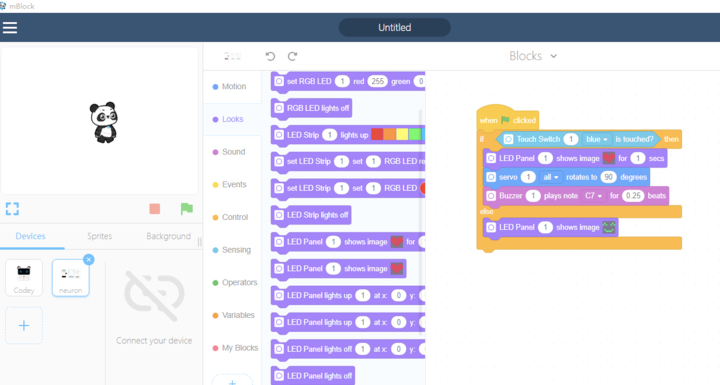Image resolution: width=720 pixels, height=385 pixels.
Task: Open the Blocks mode dropdown
Action: pos(533,56)
